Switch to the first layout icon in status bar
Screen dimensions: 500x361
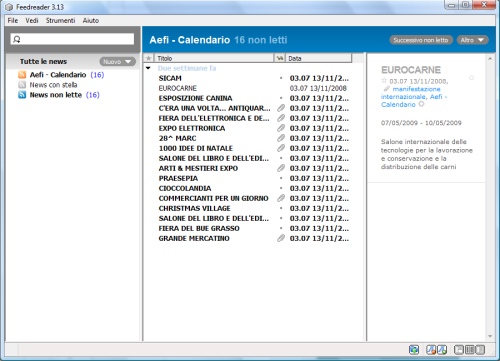coord(459,350)
